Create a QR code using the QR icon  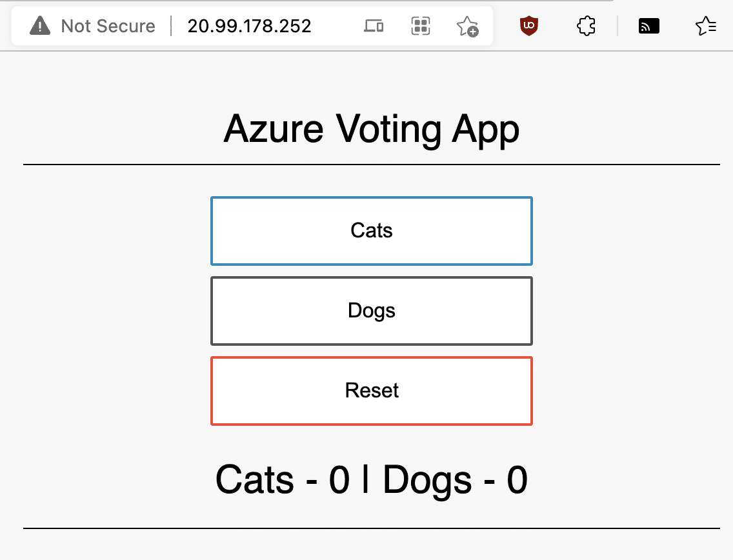419,26
